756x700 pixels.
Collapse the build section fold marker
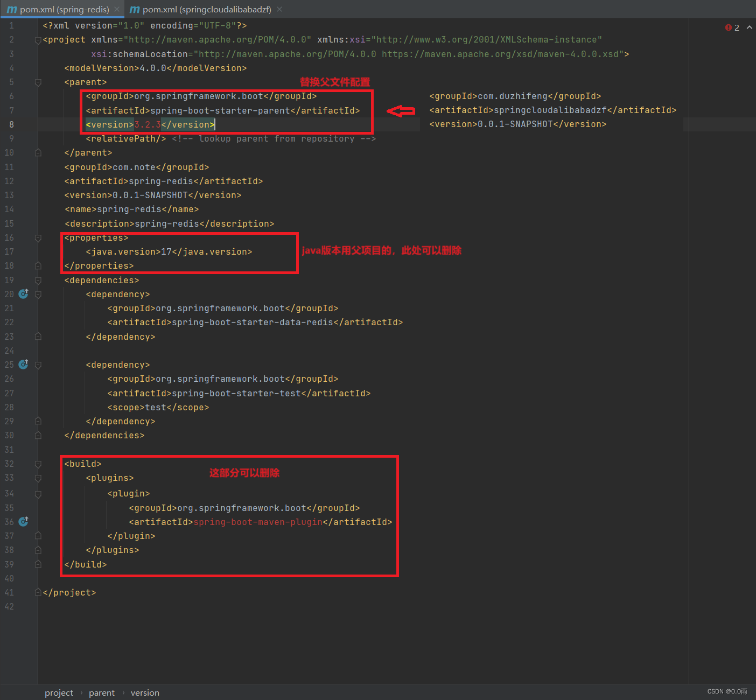coord(38,464)
